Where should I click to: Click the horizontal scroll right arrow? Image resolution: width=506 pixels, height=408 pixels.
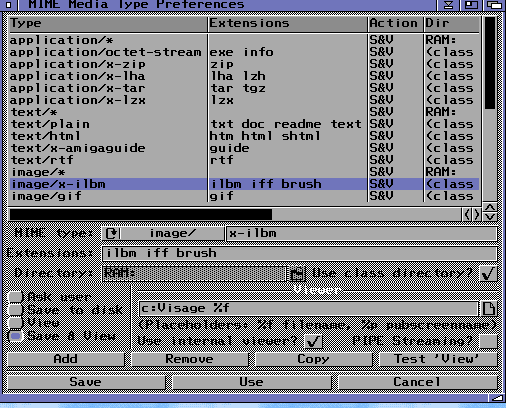[477, 215]
